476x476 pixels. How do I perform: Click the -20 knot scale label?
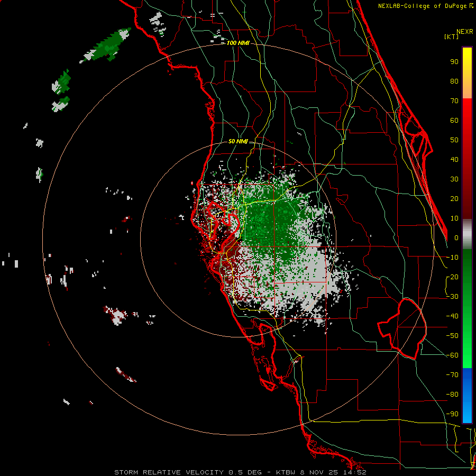pos(452,277)
